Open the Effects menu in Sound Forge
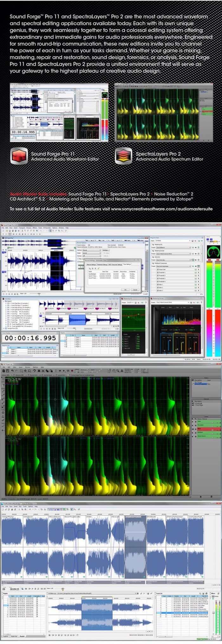Screen dimensions: 222x644 click(x=35, y=228)
